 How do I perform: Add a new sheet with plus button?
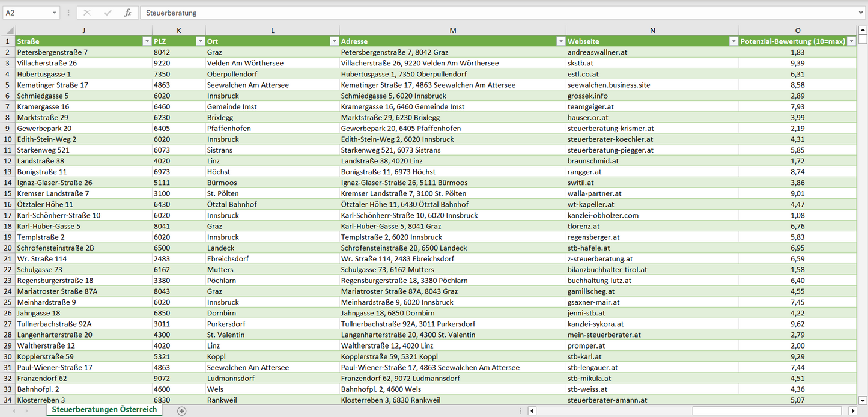point(182,411)
